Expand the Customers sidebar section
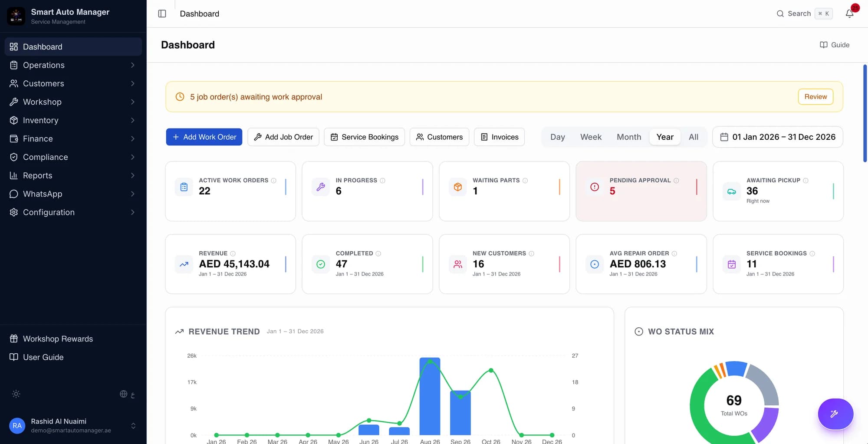868x444 pixels. point(73,83)
